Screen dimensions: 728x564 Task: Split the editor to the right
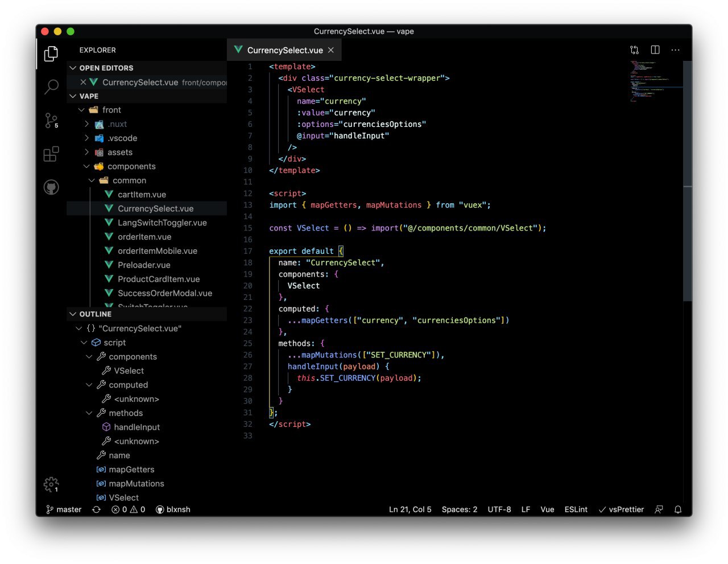pos(655,50)
